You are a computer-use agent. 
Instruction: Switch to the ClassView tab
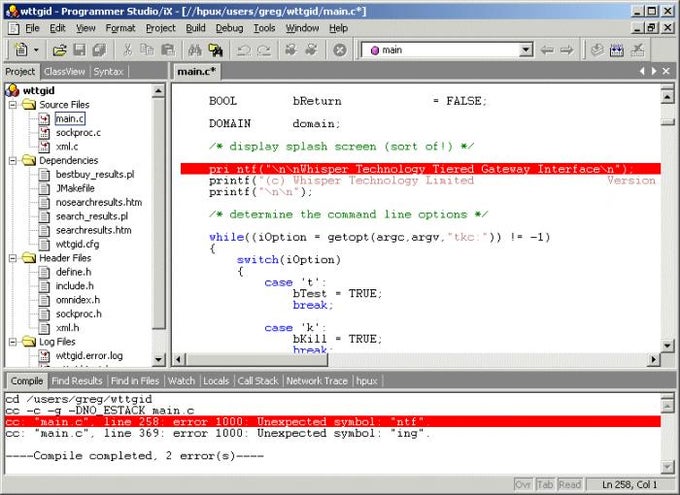65,72
